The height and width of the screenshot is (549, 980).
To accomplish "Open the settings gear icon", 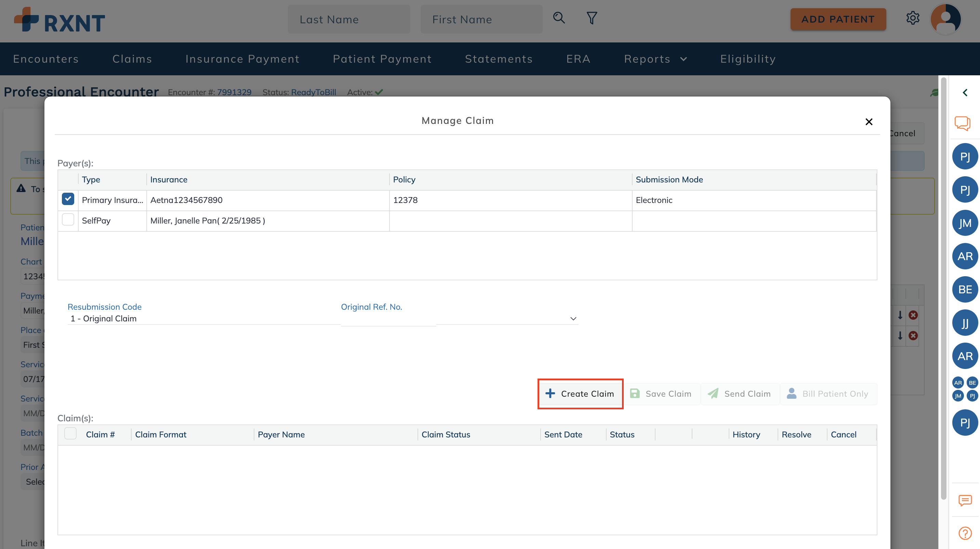I will point(912,18).
